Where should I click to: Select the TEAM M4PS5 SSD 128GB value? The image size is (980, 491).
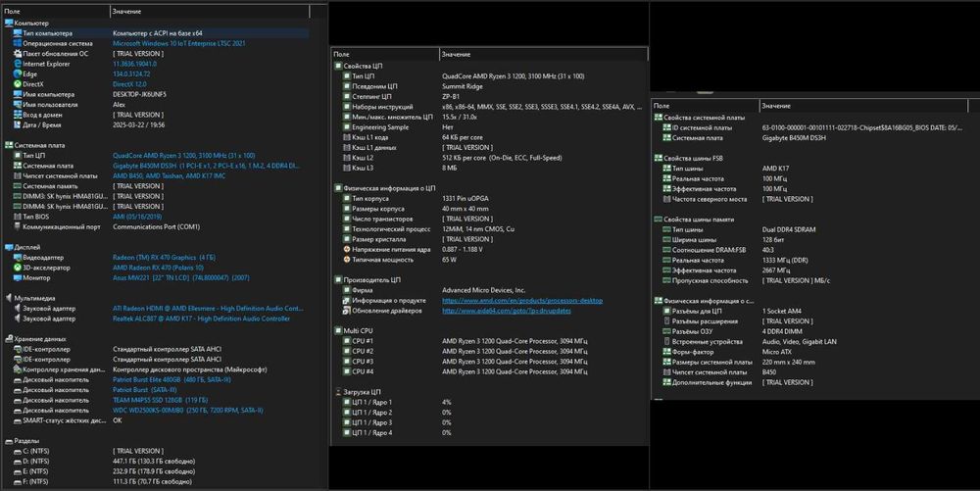point(160,400)
